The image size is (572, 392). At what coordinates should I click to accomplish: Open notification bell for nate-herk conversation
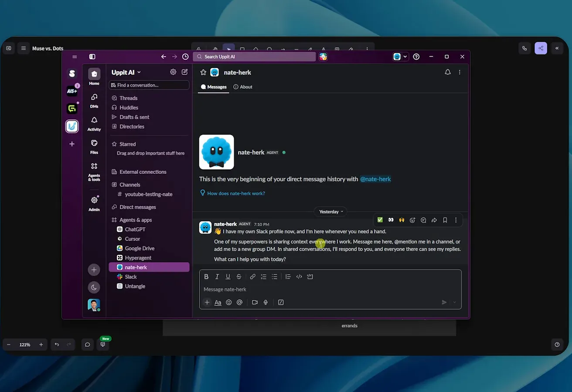[x=448, y=72]
